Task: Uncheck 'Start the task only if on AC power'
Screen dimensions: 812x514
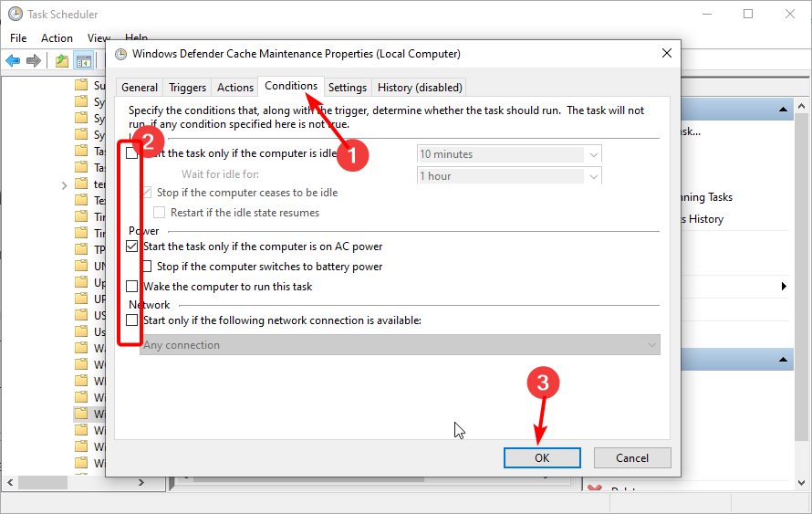Action: pyautogui.click(x=132, y=247)
